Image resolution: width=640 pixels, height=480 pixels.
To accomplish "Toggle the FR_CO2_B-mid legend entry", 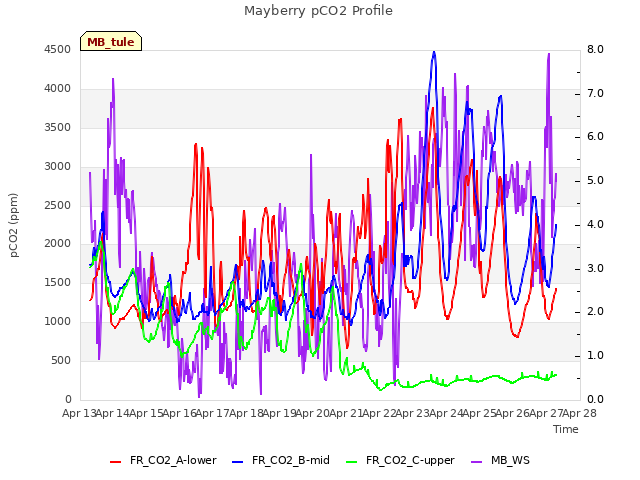I will click(281, 460).
